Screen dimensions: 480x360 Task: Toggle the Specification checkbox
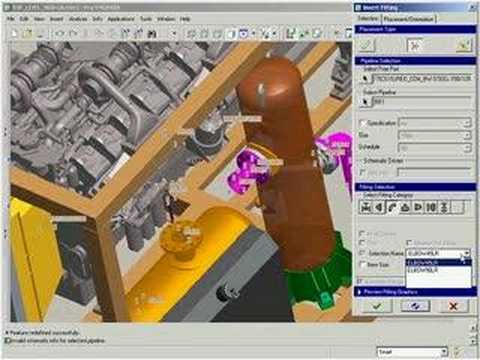pos(362,123)
